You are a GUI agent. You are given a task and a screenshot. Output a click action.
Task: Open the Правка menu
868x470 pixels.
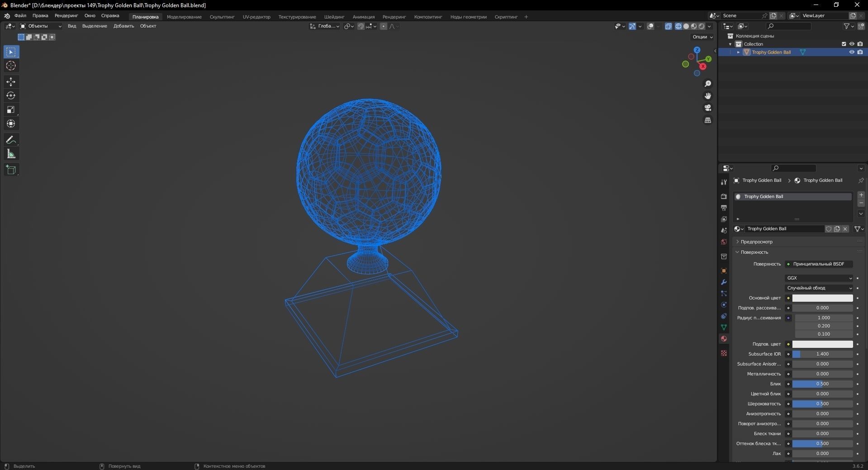(40, 16)
